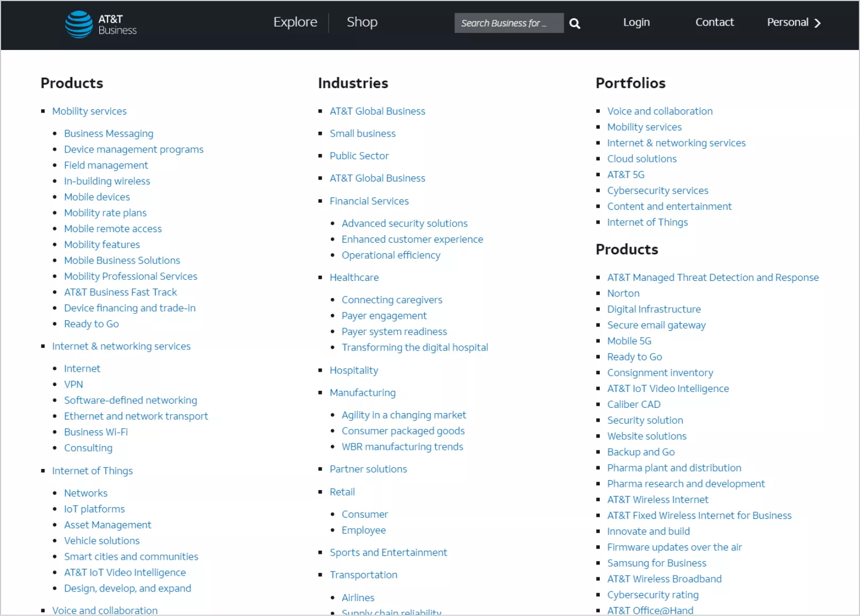The height and width of the screenshot is (616, 860).
Task: Click the AT&T Business globe logo
Action: [x=79, y=24]
